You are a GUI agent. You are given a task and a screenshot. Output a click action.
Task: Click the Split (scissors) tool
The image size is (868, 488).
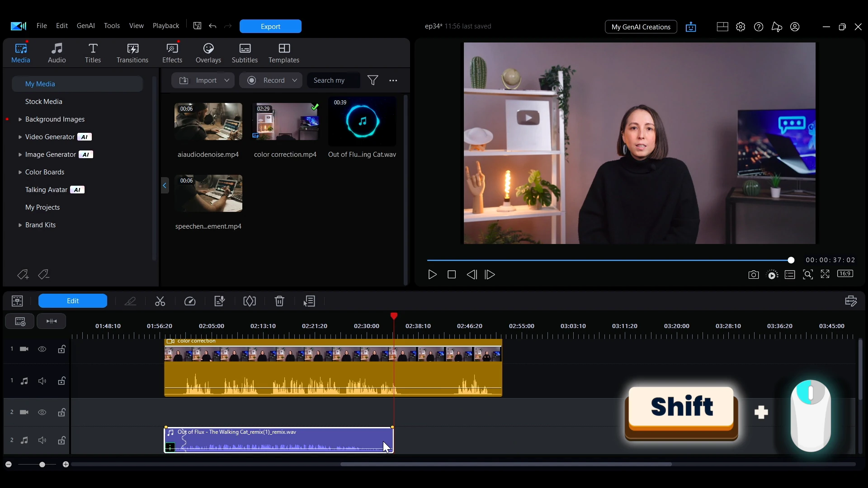(x=160, y=301)
